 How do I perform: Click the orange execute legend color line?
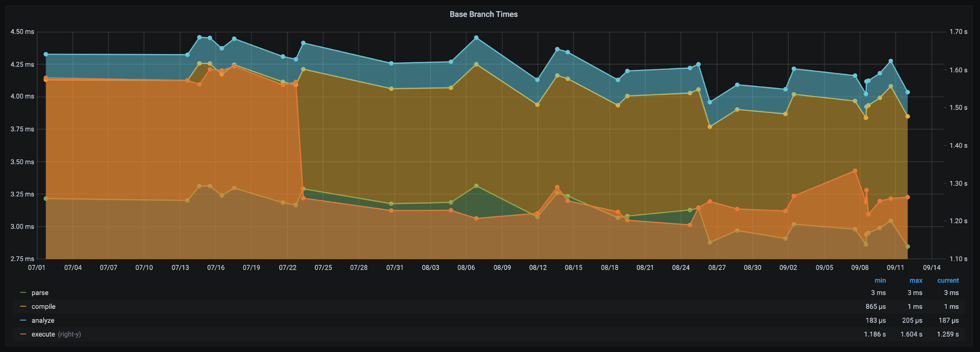click(x=23, y=334)
